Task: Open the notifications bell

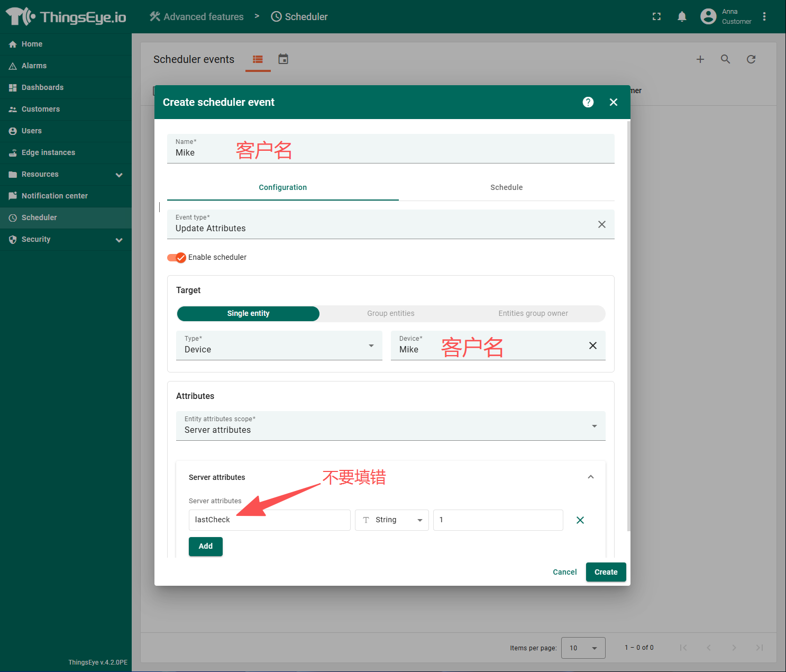Action: click(x=682, y=17)
